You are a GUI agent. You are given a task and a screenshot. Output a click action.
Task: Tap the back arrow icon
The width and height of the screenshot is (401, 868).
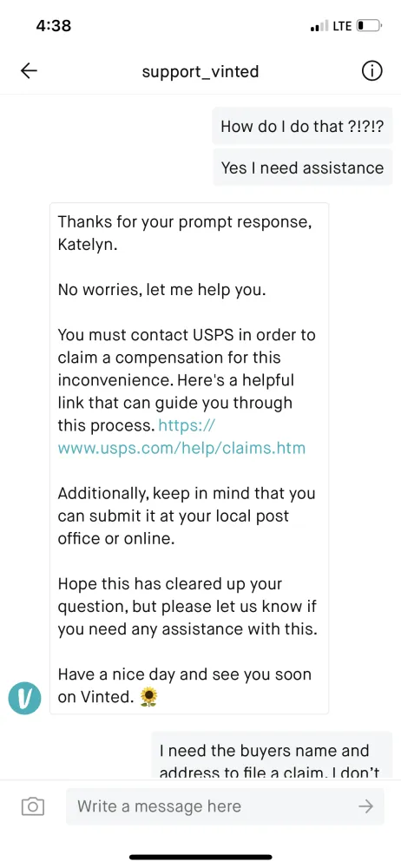click(29, 71)
